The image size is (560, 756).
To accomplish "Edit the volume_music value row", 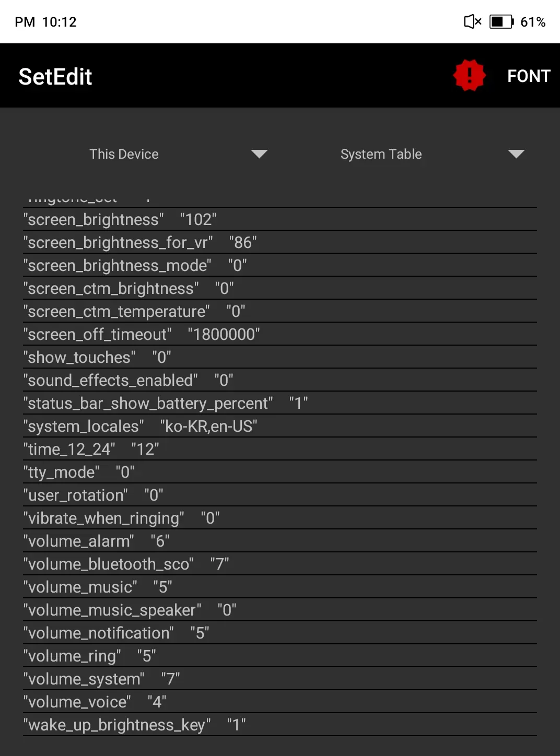I will (x=280, y=587).
